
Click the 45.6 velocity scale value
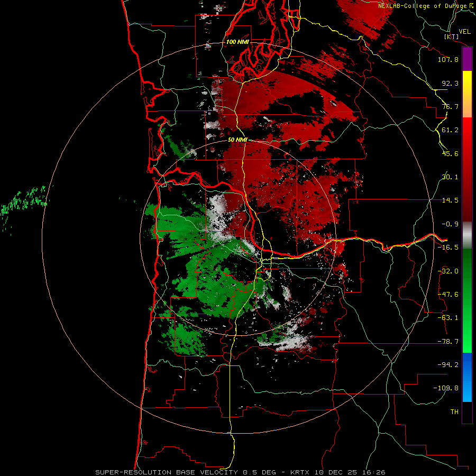click(450, 153)
